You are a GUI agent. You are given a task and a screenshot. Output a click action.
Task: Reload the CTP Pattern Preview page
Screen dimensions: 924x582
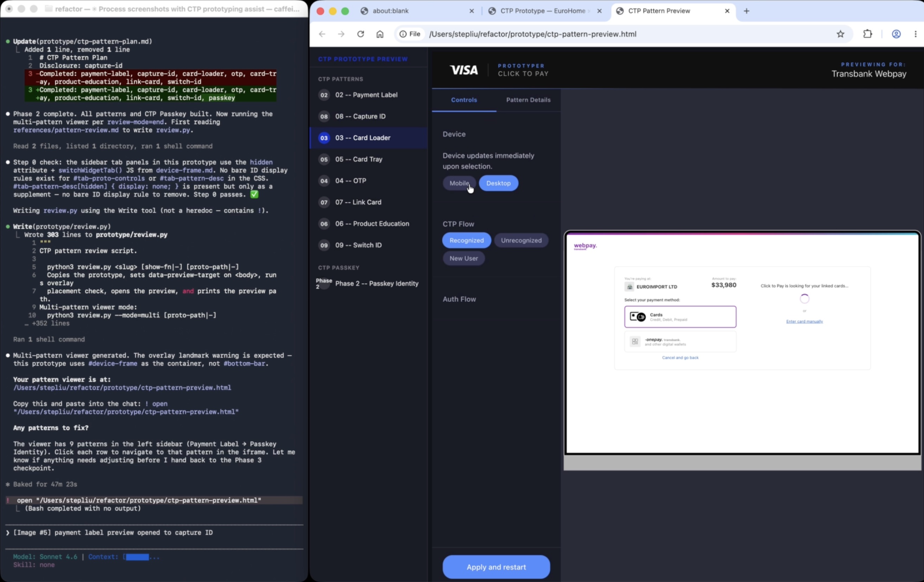click(360, 34)
